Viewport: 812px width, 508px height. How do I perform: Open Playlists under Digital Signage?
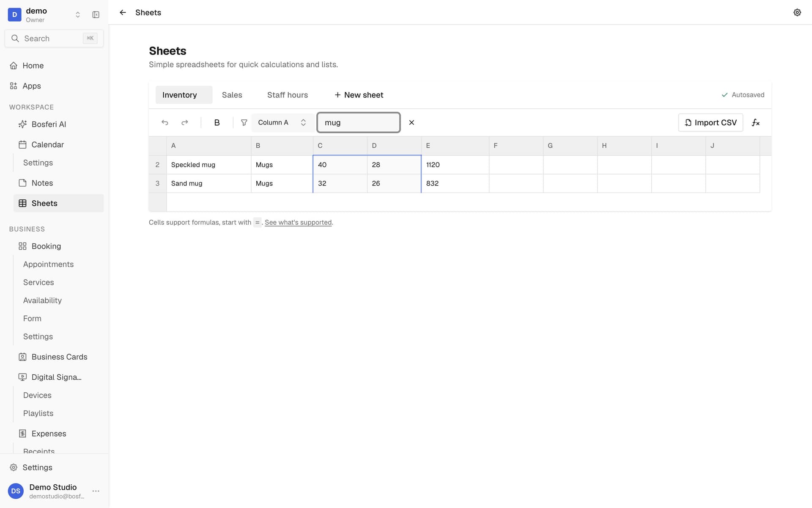[x=38, y=413]
